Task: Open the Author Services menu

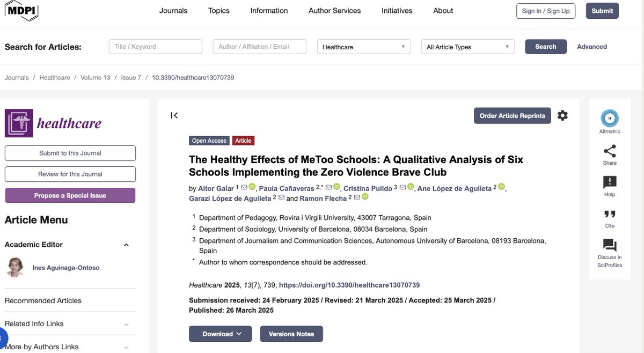Action: tap(335, 11)
